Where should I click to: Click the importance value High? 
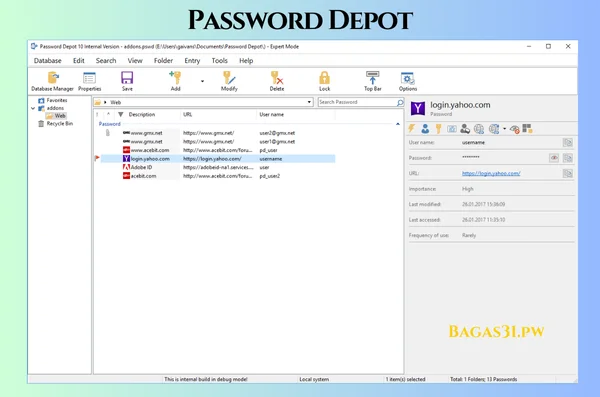pos(468,189)
